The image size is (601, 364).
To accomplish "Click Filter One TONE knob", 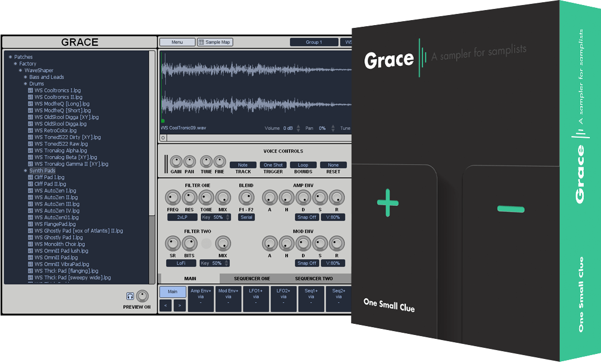I will (206, 198).
